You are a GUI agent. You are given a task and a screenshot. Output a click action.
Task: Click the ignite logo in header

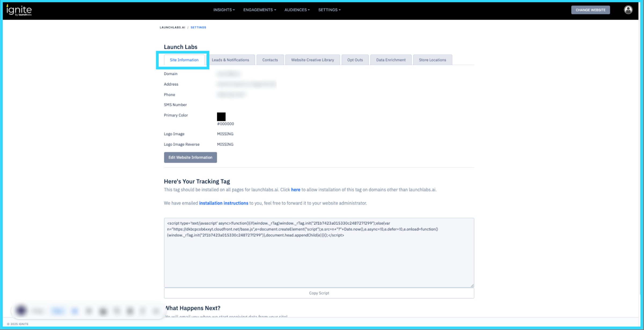pyautogui.click(x=19, y=10)
